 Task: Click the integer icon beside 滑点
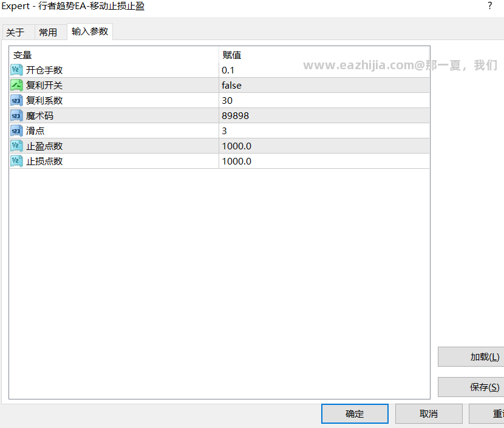[16, 131]
